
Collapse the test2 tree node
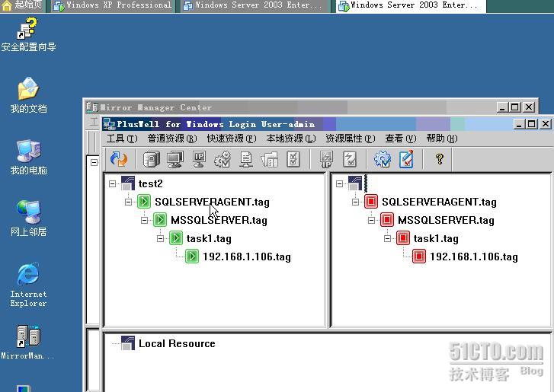pos(112,184)
